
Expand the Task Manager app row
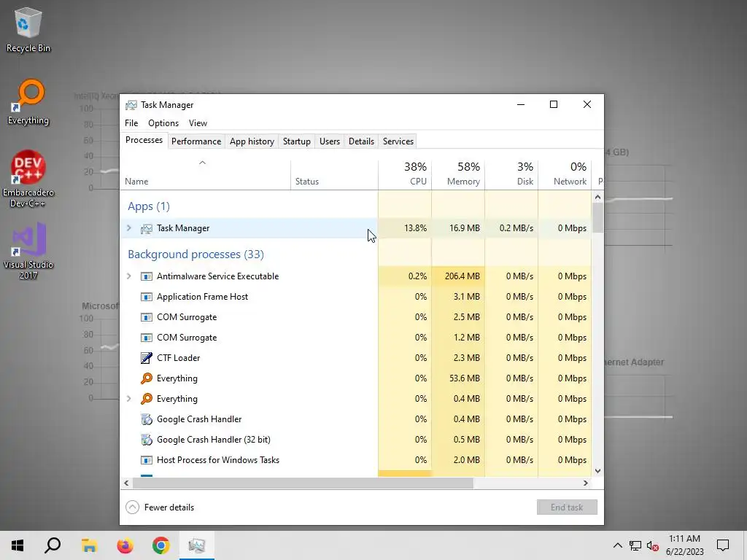click(x=129, y=228)
